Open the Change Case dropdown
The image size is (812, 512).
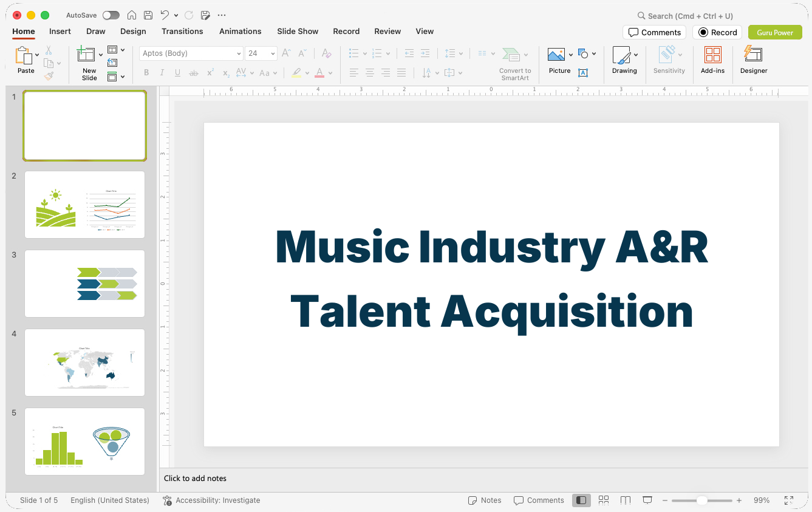coord(268,73)
